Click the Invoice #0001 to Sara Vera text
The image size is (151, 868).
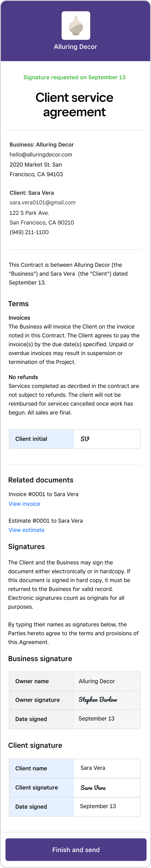pyautogui.click(x=43, y=494)
